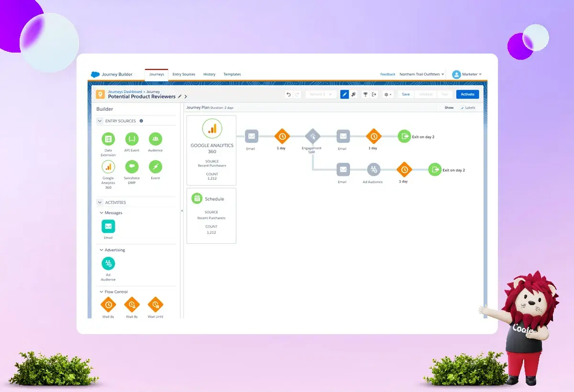Click the redo arrow in the toolbar
This screenshot has width=574, height=392.
297,94
